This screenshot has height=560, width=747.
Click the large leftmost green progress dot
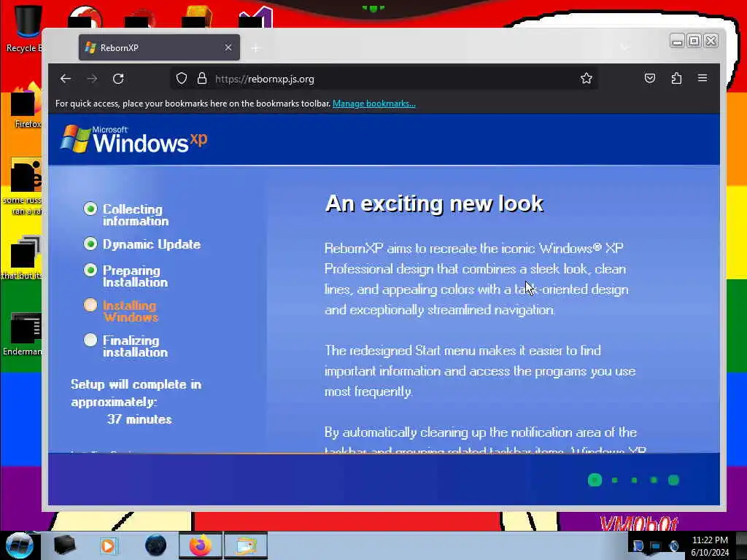(x=595, y=480)
